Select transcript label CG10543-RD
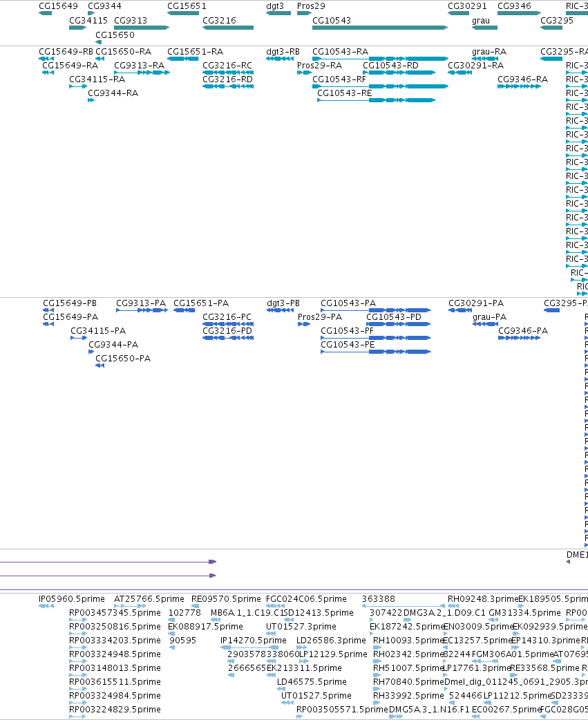588x720 pixels. [x=390, y=66]
